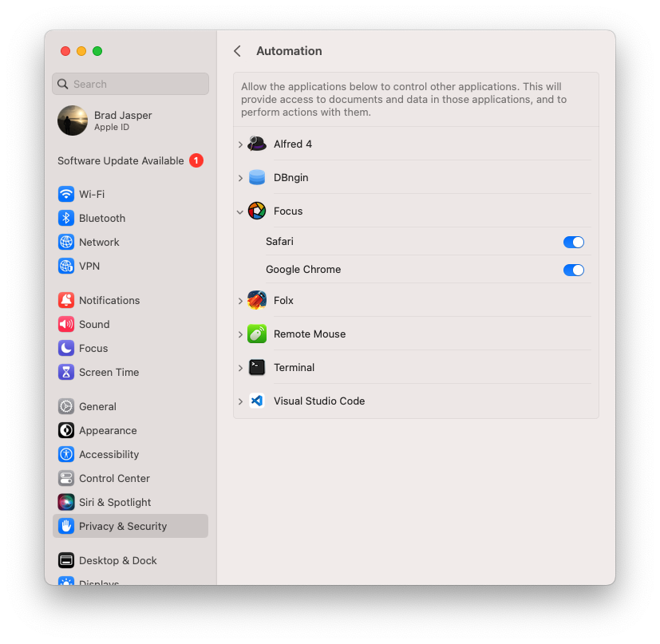Select Notifications in the sidebar
Viewport: 660px width, 644px height.
tap(109, 300)
